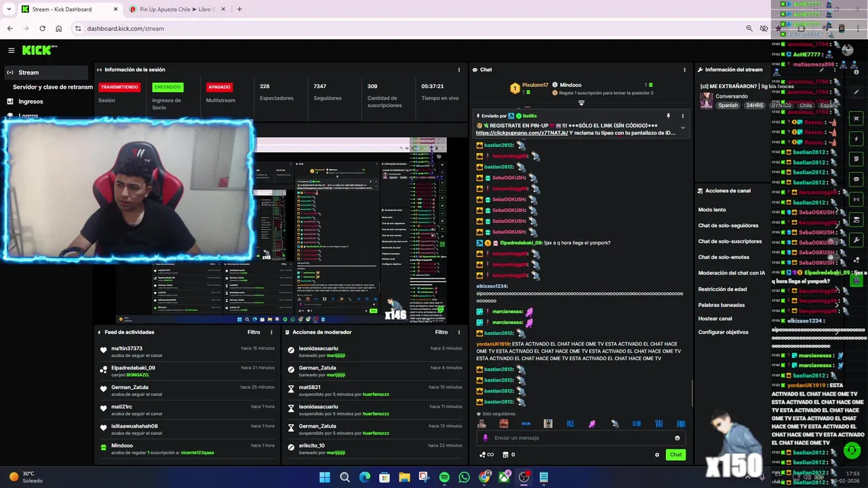Send message with green Chat button
The height and width of the screenshot is (488, 868).
coord(675,455)
